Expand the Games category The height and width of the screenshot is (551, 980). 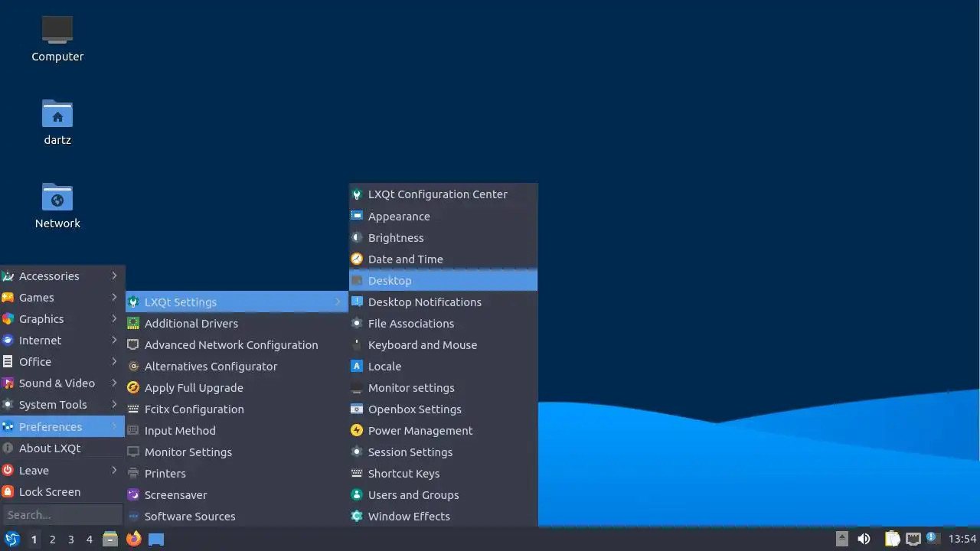point(62,298)
